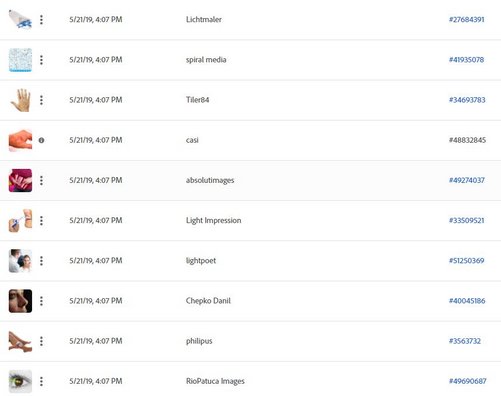Open the three-dot menu for Light Impression
The height and width of the screenshot is (396, 501).
pyautogui.click(x=41, y=221)
